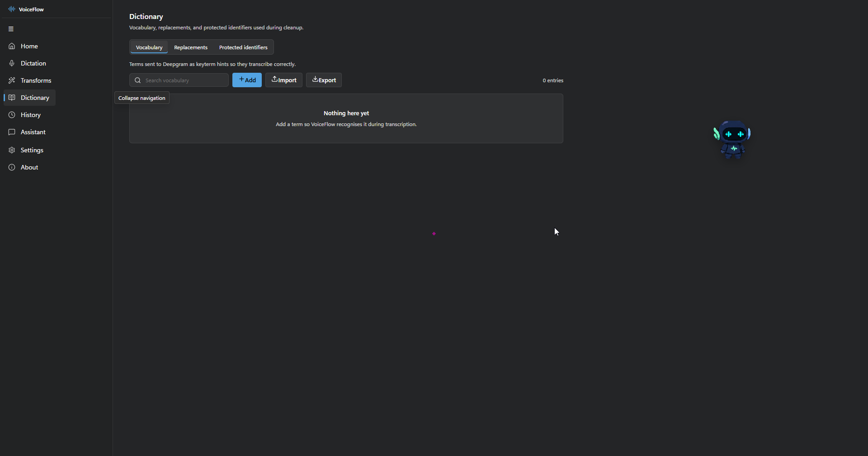This screenshot has width=868, height=456.
Task: Click the search magnifier icon
Action: (138, 80)
